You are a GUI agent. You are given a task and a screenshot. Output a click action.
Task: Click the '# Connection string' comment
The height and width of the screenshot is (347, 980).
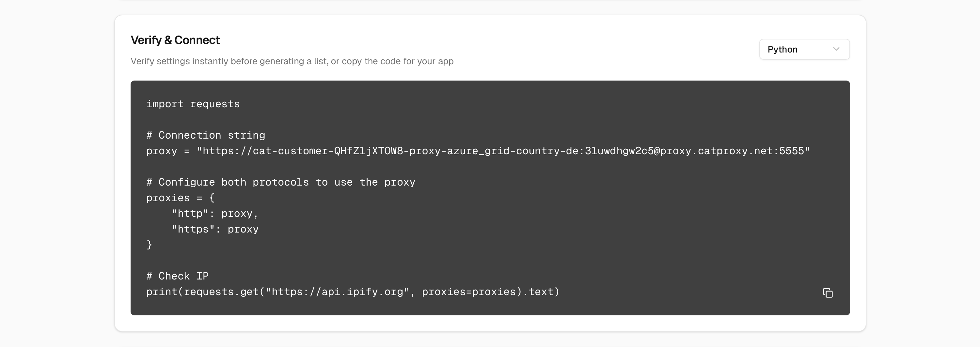tap(205, 135)
